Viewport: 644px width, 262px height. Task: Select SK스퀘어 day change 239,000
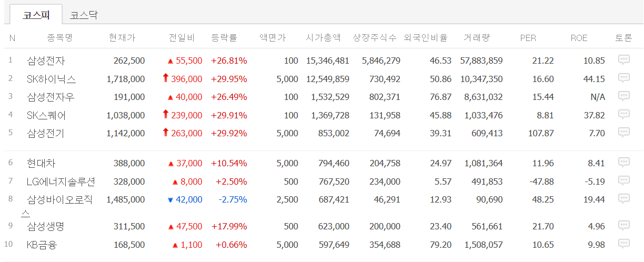coord(186,115)
